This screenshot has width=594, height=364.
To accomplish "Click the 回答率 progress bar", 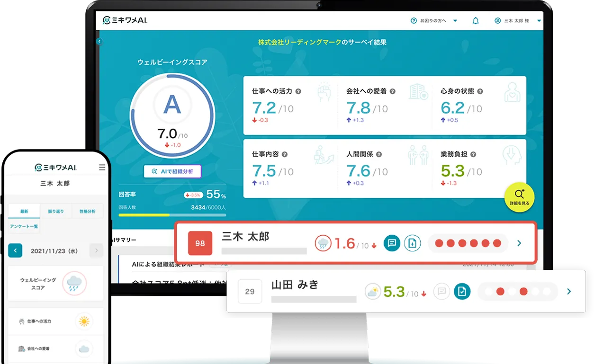I will (172, 214).
